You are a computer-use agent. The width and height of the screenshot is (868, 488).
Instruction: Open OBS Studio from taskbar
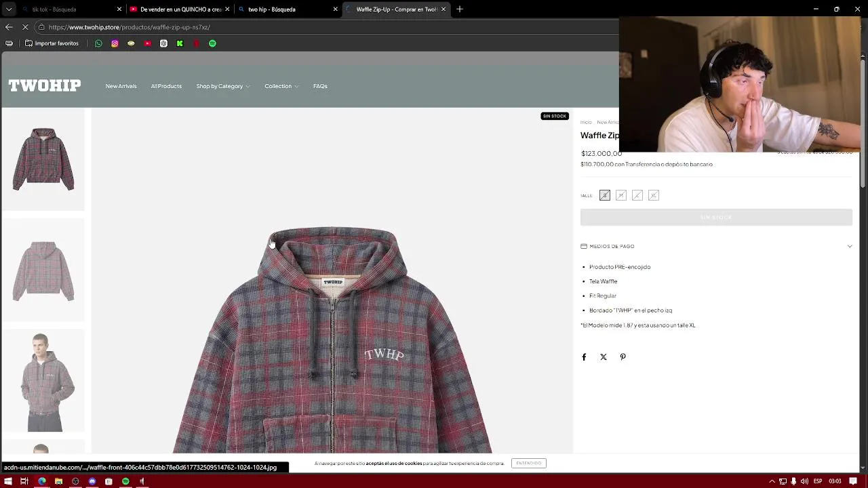point(75,481)
